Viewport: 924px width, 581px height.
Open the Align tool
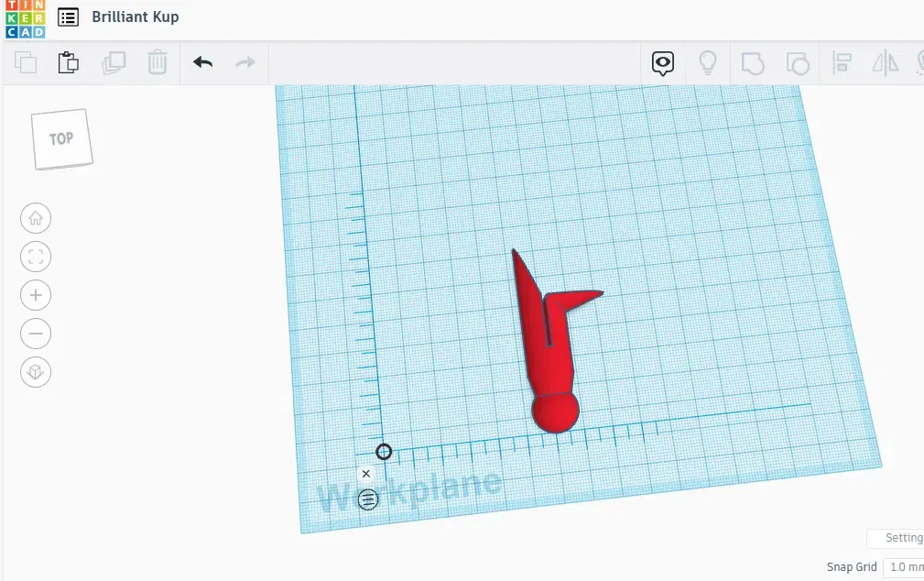pos(842,62)
